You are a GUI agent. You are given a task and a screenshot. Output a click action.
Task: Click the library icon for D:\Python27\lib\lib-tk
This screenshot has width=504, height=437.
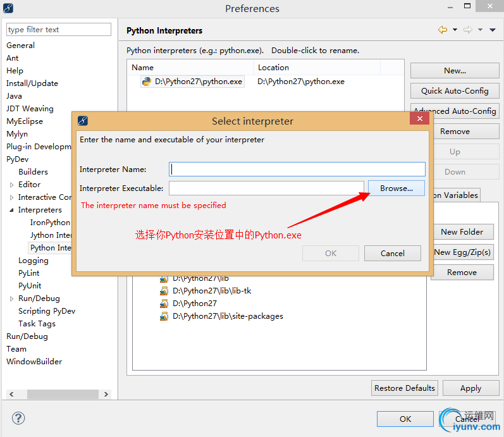(x=164, y=291)
